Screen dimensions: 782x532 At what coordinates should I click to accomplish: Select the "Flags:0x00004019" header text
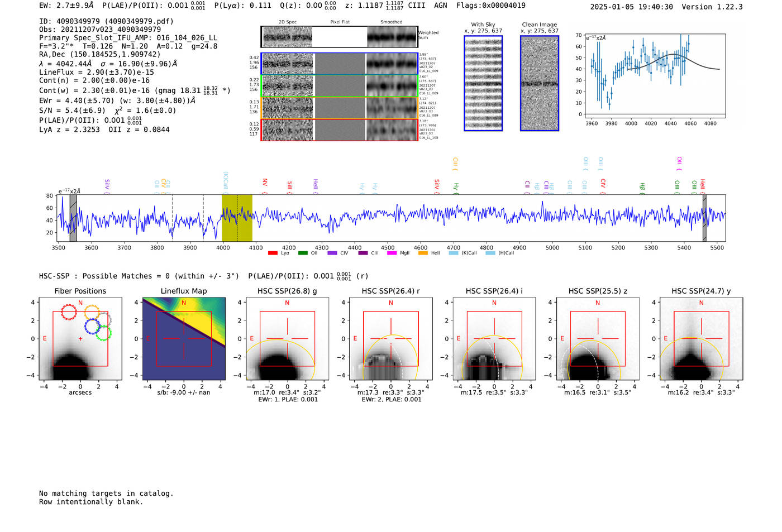click(490, 6)
